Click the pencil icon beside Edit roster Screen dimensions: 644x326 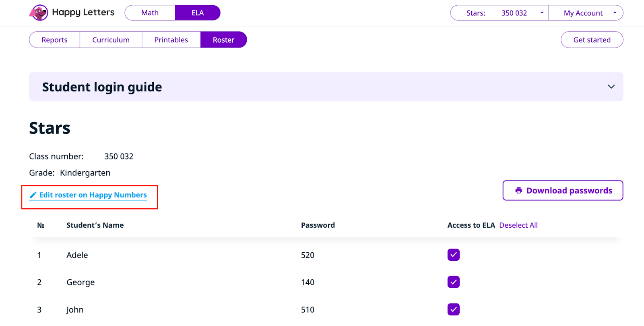[x=33, y=195]
